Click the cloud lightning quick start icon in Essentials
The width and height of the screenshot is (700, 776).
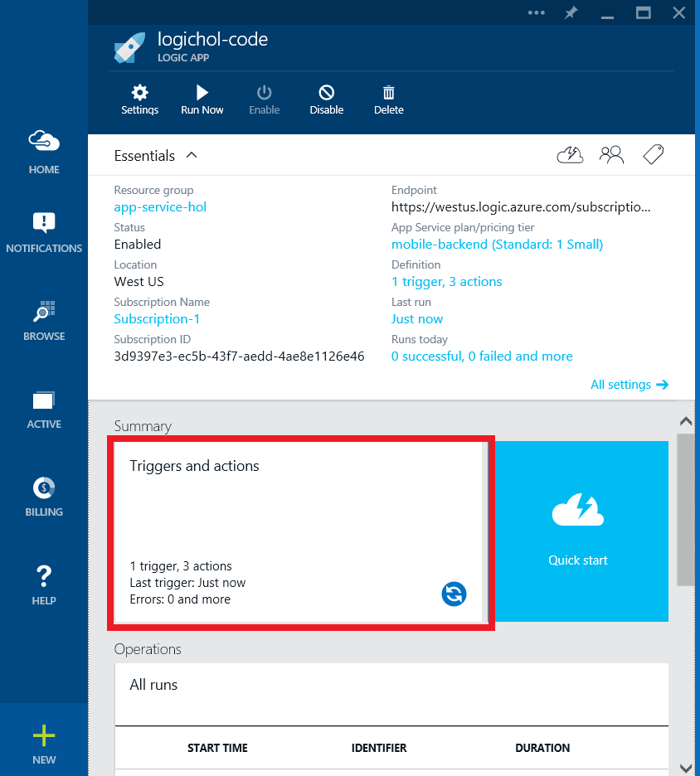(x=571, y=155)
